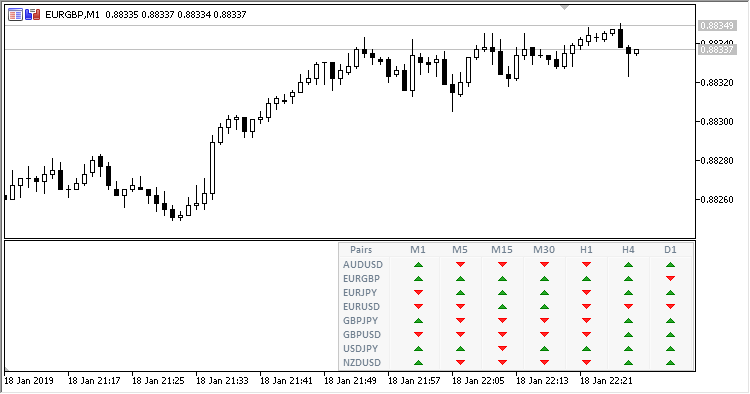Select the H1 column header

[586, 250]
